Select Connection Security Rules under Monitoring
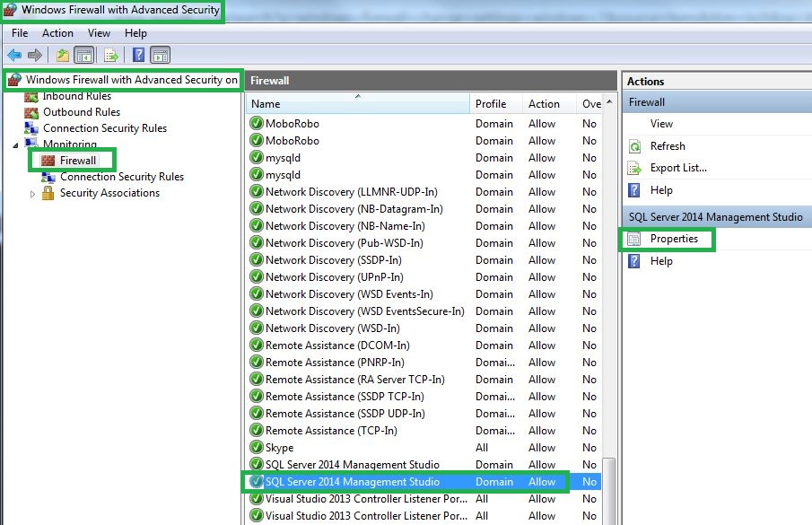Image resolution: width=812 pixels, height=525 pixels. tap(121, 177)
